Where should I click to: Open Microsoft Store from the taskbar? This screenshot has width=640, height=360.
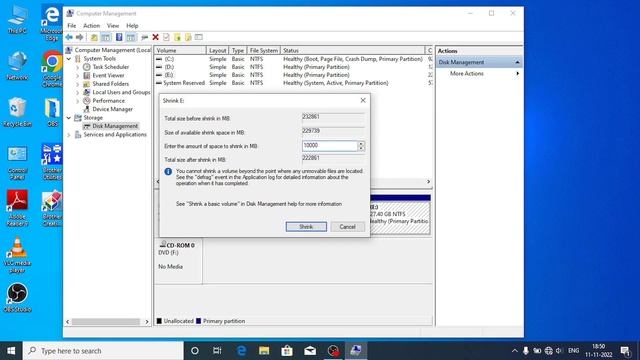(287, 351)
